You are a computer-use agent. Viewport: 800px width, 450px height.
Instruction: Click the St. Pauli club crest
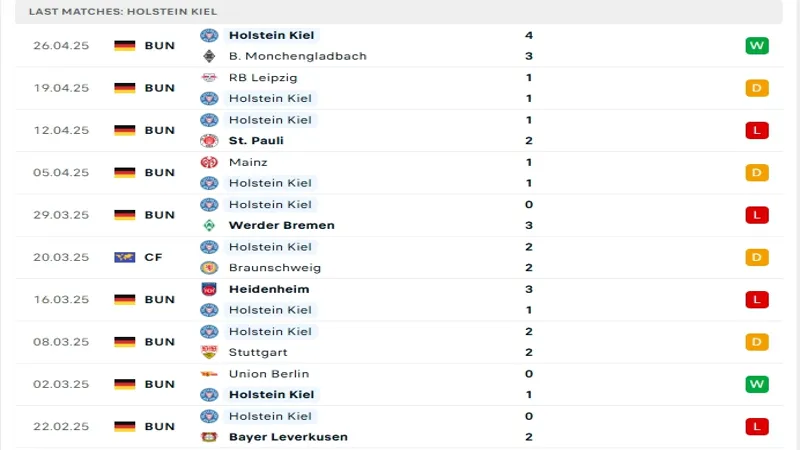pos(209,141)
